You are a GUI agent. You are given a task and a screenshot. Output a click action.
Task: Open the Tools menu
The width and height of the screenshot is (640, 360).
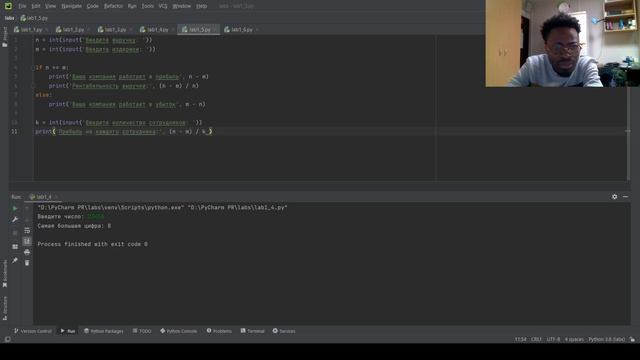pyautogui.click(x=147, y=6)
